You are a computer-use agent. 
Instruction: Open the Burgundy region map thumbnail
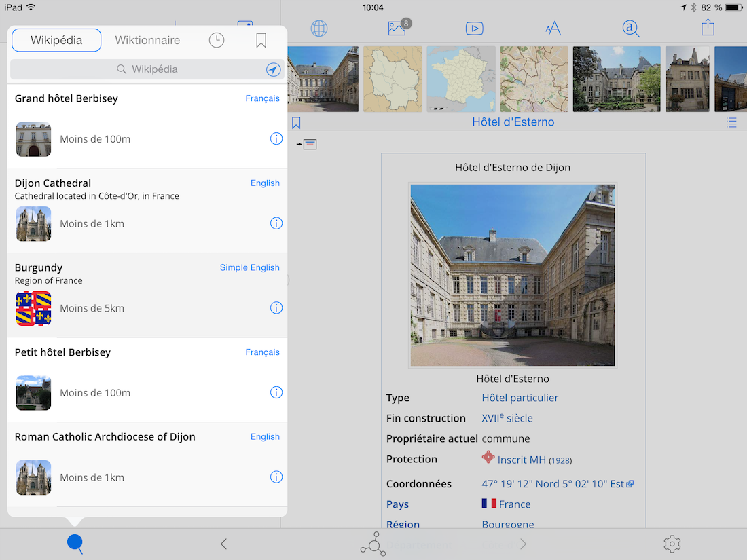point(393,79)
